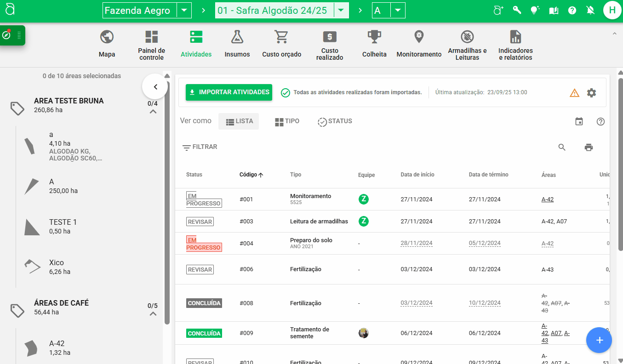Viewport: 623px width, 364px height.
Task: Collapse the ÁREAS DE CAFÉ group
Action: click(153, 314)
